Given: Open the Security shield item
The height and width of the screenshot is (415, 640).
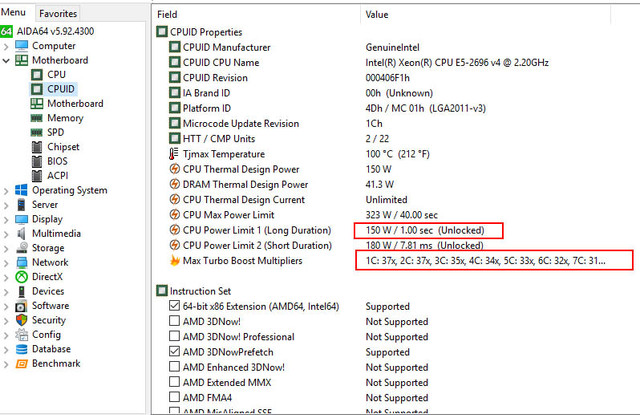Looking at the screenshot, I should [x=20, y=320].
